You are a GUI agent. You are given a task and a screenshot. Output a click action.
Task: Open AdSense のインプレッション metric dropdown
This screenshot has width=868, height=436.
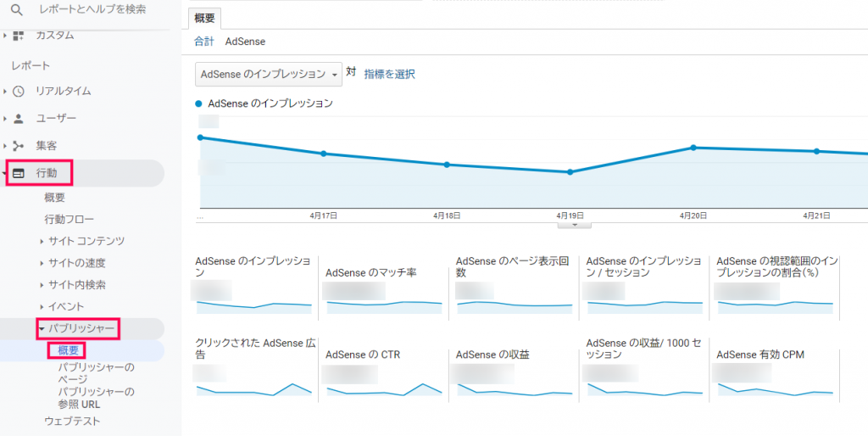point(269,75)
